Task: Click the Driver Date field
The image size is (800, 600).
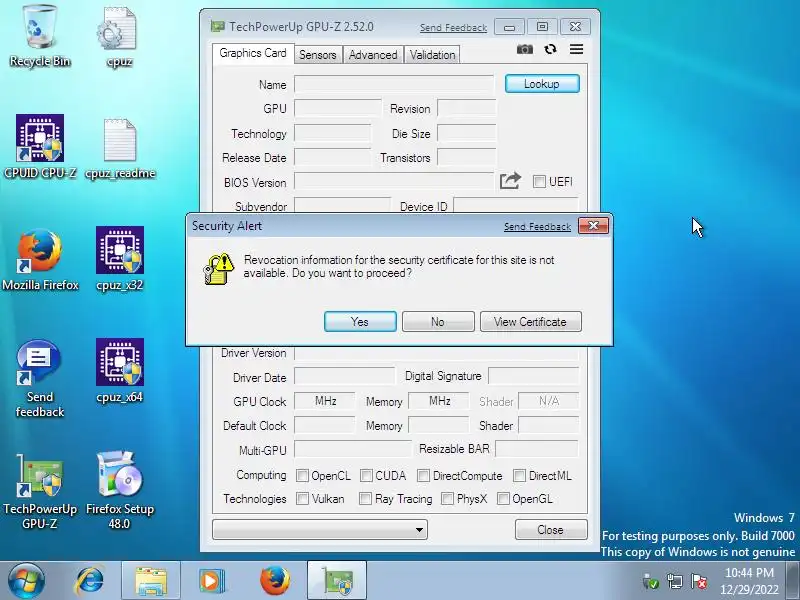Action: coord(344,377)
